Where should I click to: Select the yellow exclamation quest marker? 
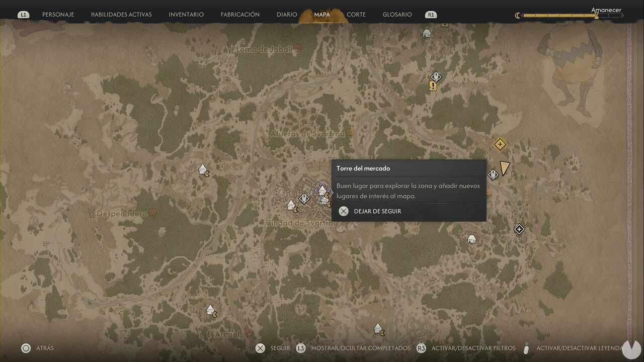click(x=433, y=86)
